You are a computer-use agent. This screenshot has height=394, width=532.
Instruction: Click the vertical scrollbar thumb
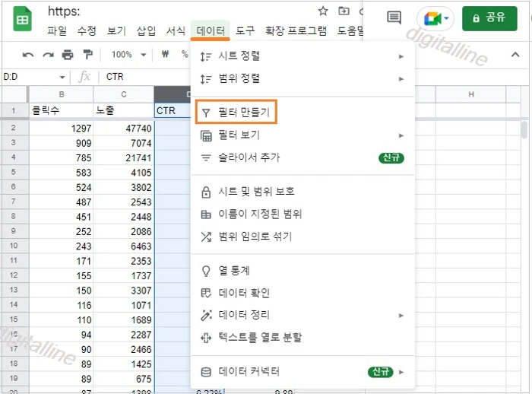524,130
